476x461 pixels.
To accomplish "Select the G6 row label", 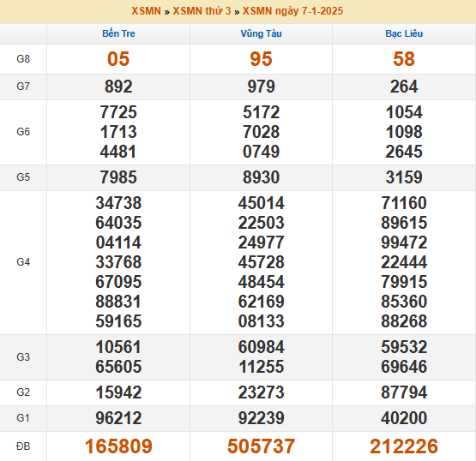I will [23, 132].
